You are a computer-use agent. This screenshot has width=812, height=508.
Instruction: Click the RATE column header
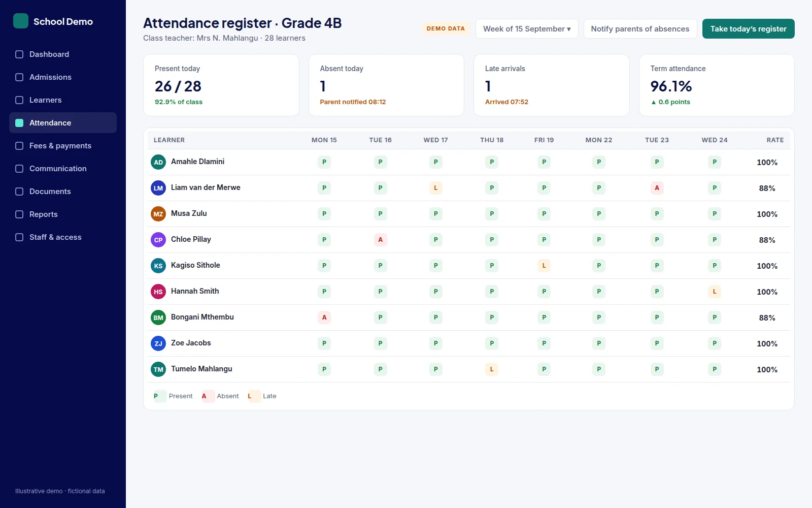[x=775, y=140]
